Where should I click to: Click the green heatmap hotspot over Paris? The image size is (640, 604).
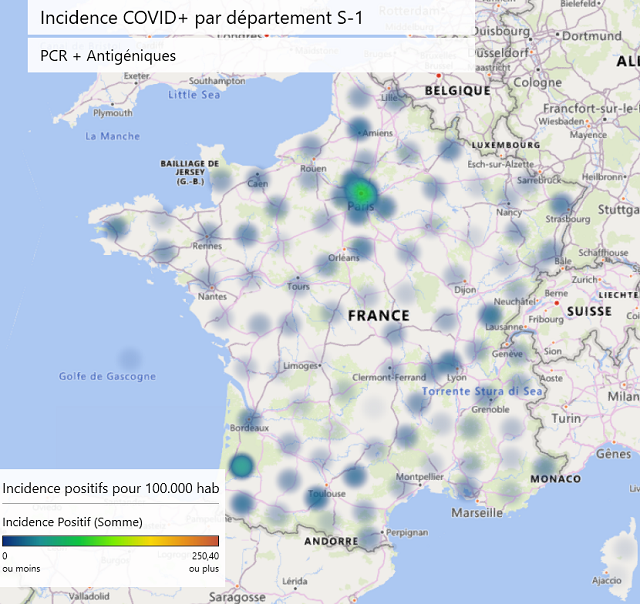360,191
